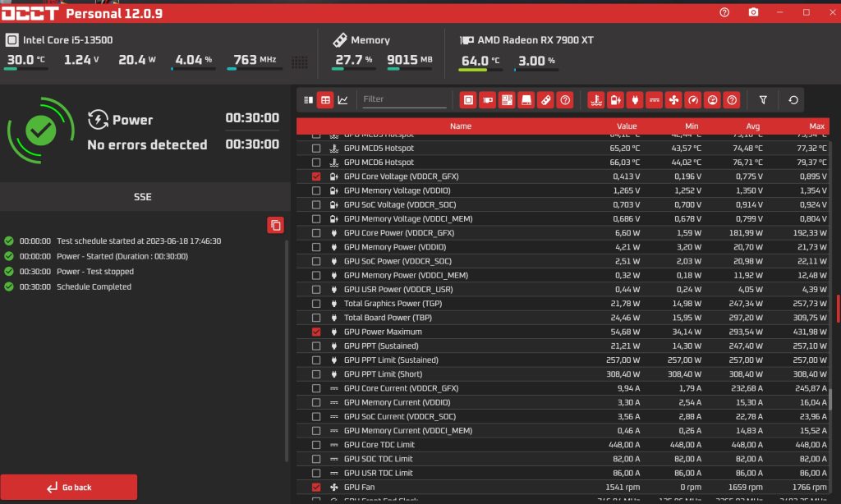Select the table view icon
Screen dimensions: 841x504
click(325, 100)
